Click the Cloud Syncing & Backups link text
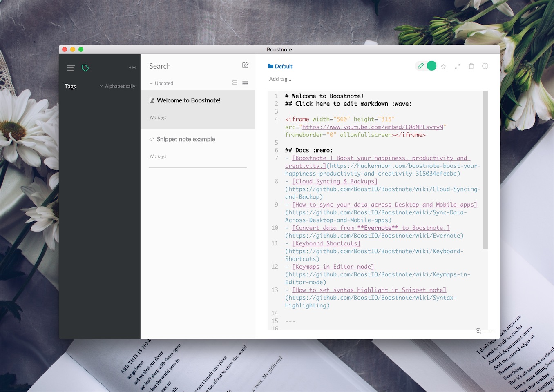 tap(335, 181)
